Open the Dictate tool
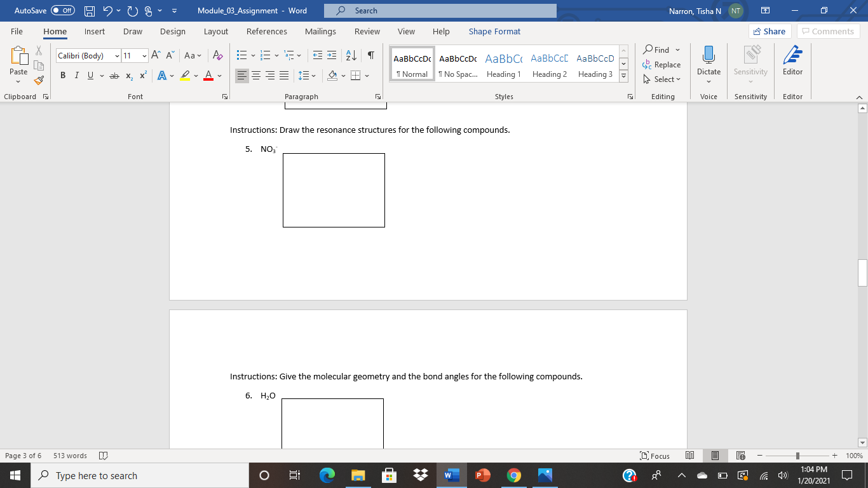This screenshot has height=488, width=868. tap(709, 62)
